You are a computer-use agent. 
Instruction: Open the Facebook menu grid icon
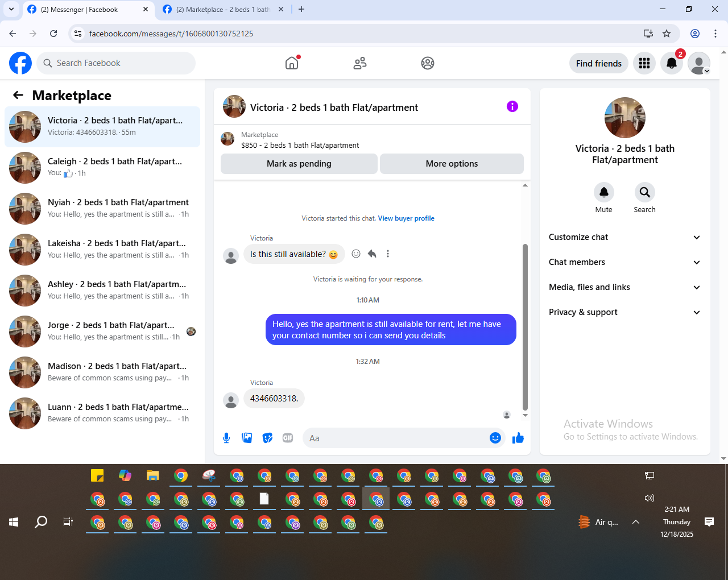click(x=644, y=63)
